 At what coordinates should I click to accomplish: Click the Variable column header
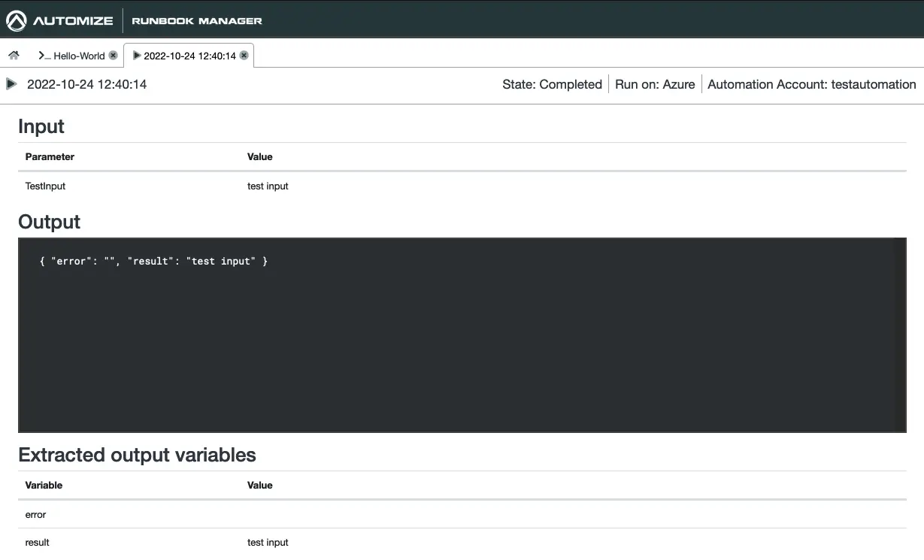tap(44, 486)
